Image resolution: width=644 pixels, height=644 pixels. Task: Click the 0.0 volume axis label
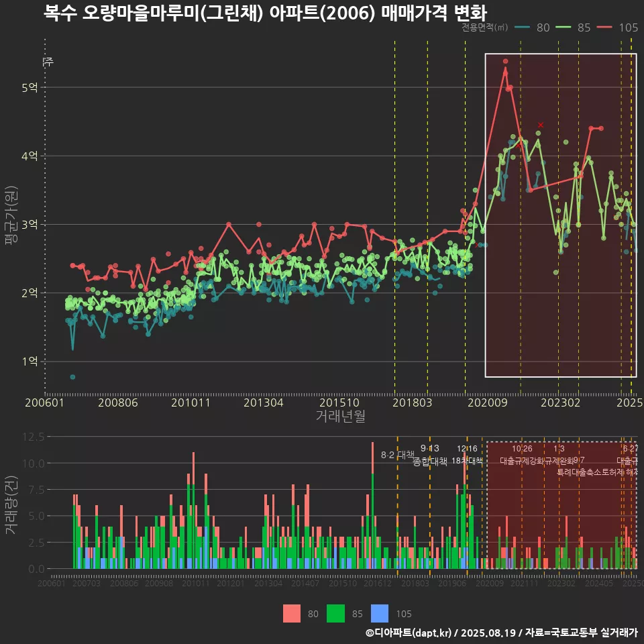tap(37, 569)
